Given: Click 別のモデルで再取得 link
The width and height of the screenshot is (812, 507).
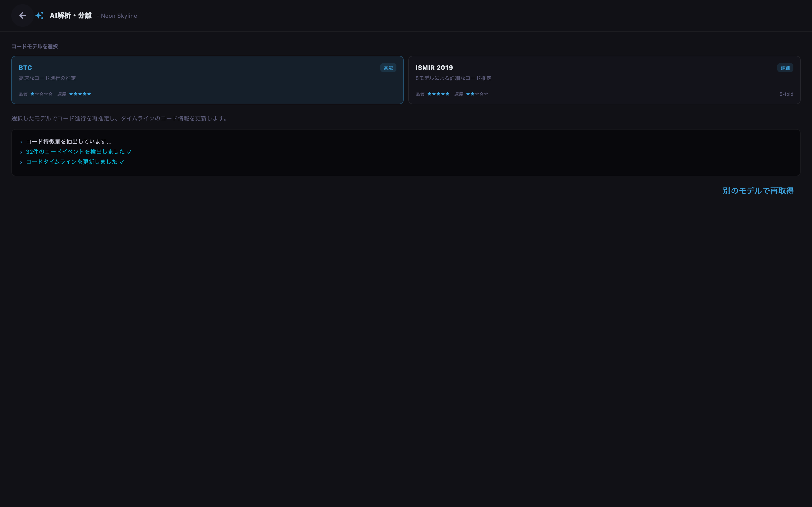Looking at the screenshot, I should pos(758,191).
